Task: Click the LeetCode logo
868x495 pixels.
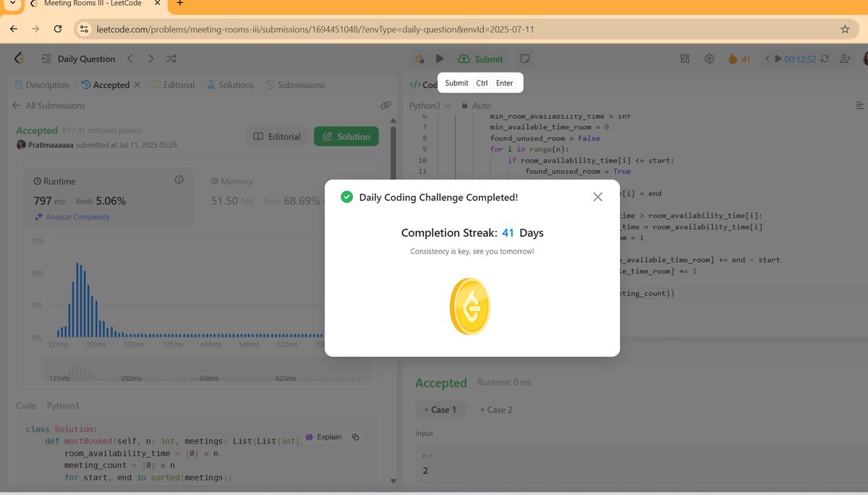Action: point(19,58)
